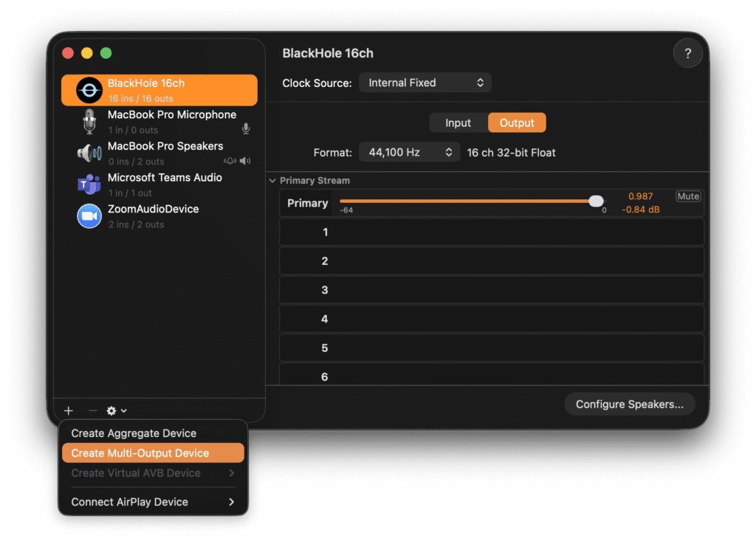This screenshot has height=538, width=756.
Task: Click the Configure Speakers button
Action: tap(629, 404)
